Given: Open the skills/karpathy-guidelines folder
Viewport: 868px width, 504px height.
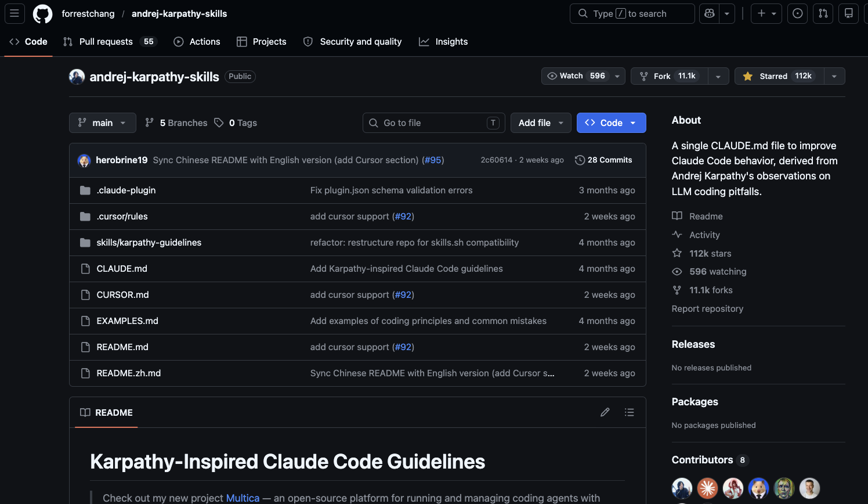Looking at the screenshot, I should (149, 243).
